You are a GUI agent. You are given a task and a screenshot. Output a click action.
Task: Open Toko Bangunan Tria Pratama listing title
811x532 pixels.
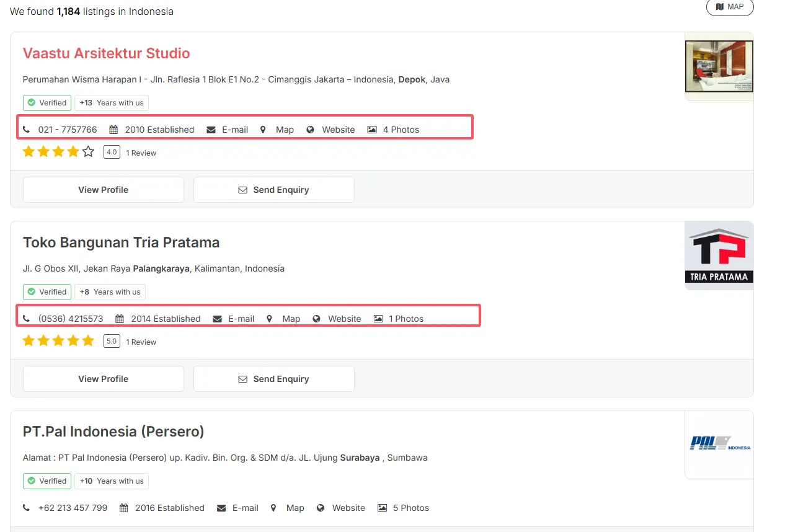[121, 242]
